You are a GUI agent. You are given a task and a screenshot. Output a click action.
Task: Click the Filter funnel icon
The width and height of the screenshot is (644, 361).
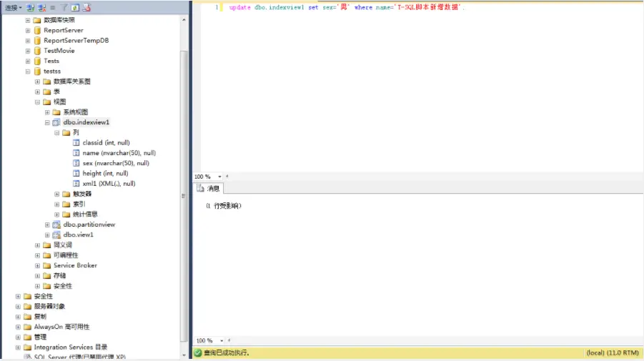pos(64,7)
